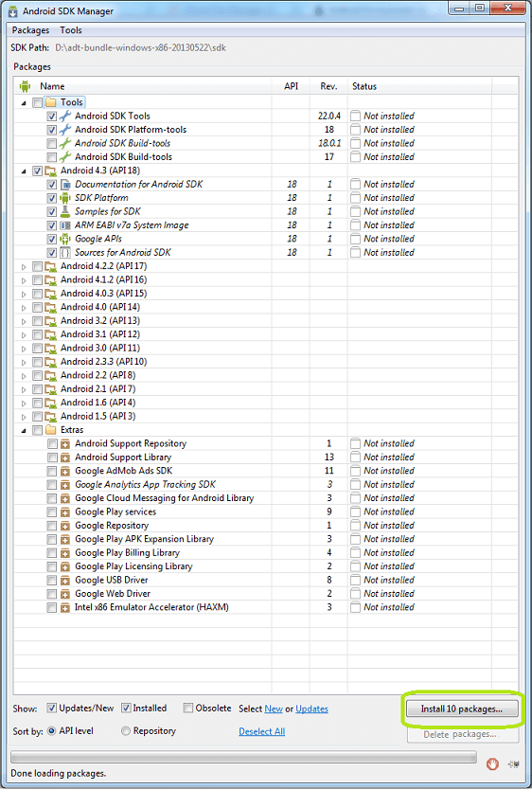The image size is (532, 790).
Task: Check the Google Play Licensing Library checkbox
Action: [52, 566]
